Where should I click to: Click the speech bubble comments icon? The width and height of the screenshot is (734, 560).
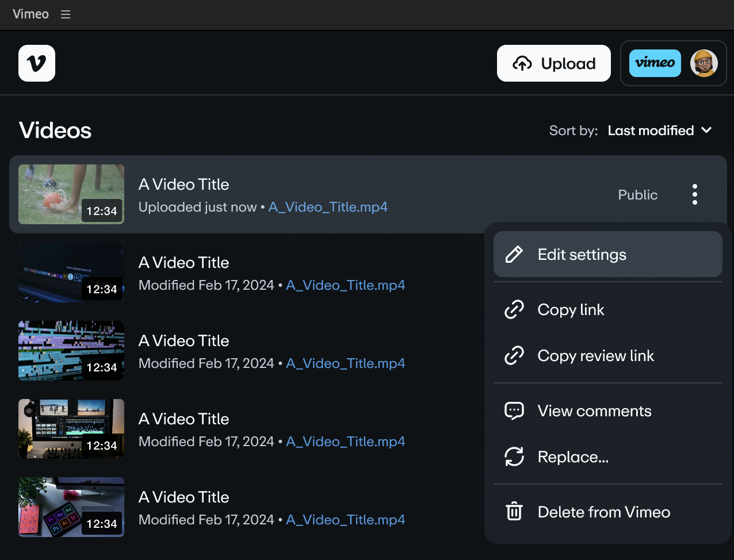coord(514,411)
